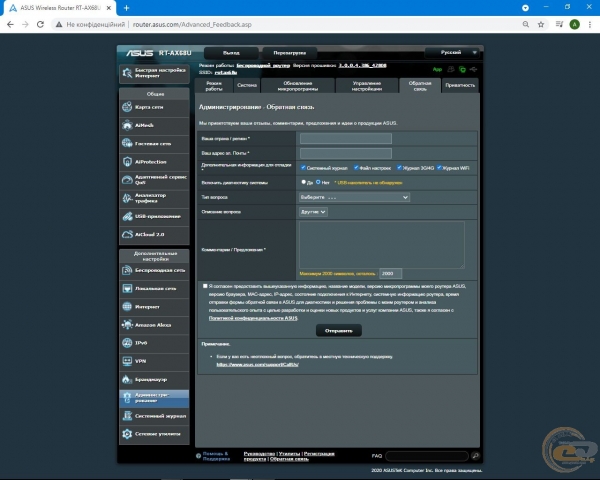
Task: Click FAQ search input field
Action: [x=427, y=456]
